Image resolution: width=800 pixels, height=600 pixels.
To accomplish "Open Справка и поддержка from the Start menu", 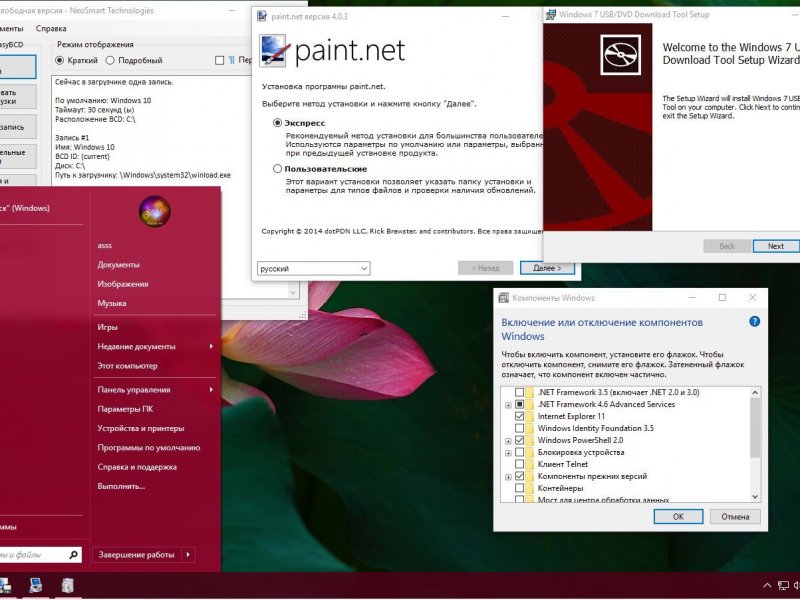I will point(137,467).
